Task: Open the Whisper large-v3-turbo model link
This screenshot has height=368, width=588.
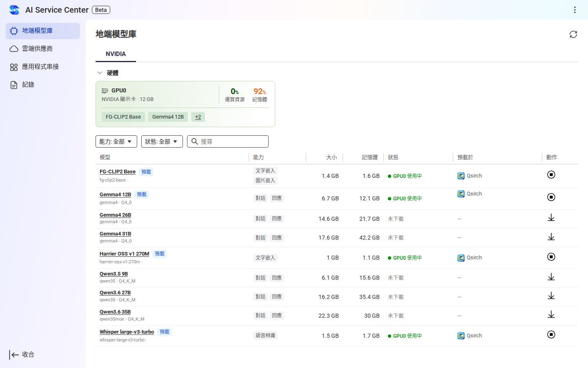Action: coord(127,332)
